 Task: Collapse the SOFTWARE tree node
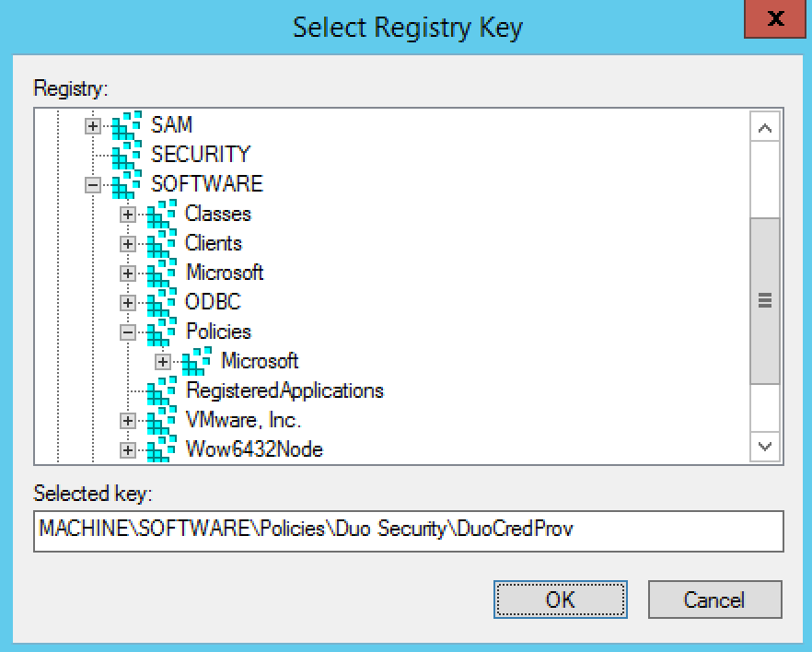(x=92, y=183)
